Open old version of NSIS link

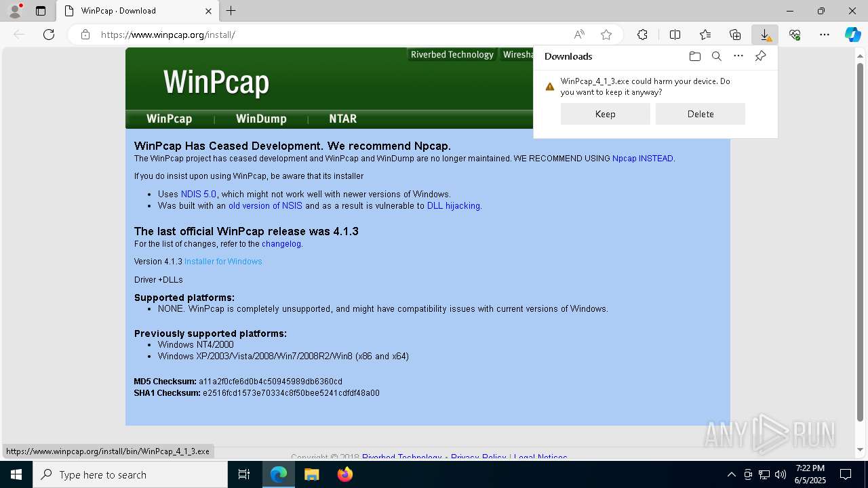point(265,206)
